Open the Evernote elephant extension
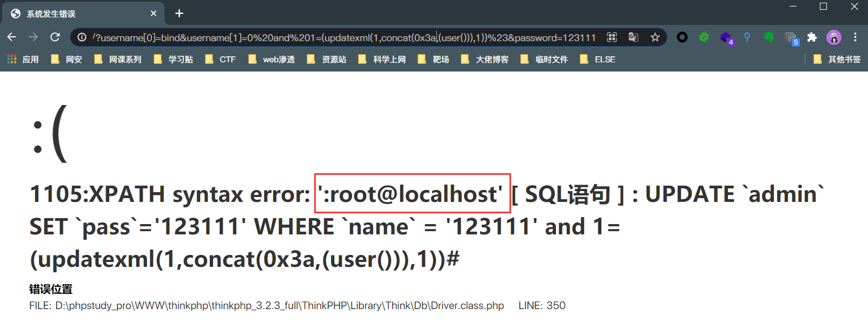 tap(768, 37)
